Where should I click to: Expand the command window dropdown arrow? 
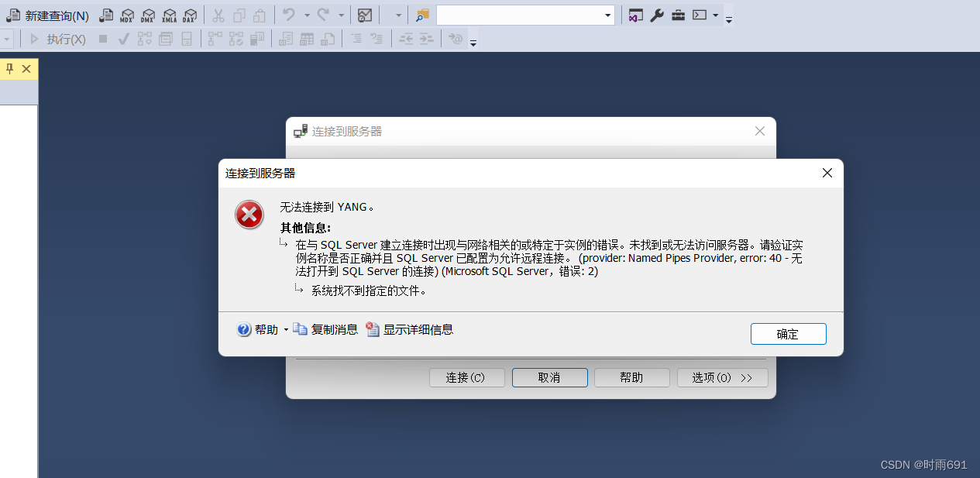click(x=716, y=15)
